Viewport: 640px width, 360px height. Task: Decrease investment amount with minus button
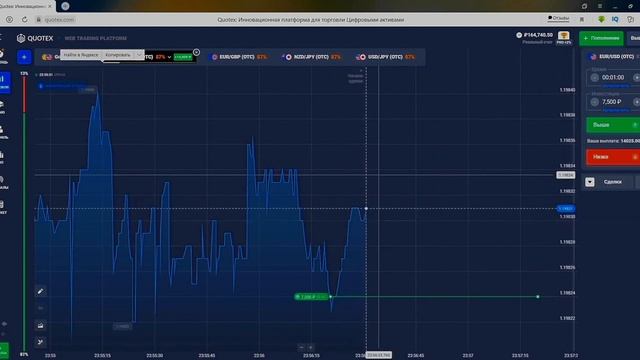tap(594, 102)
